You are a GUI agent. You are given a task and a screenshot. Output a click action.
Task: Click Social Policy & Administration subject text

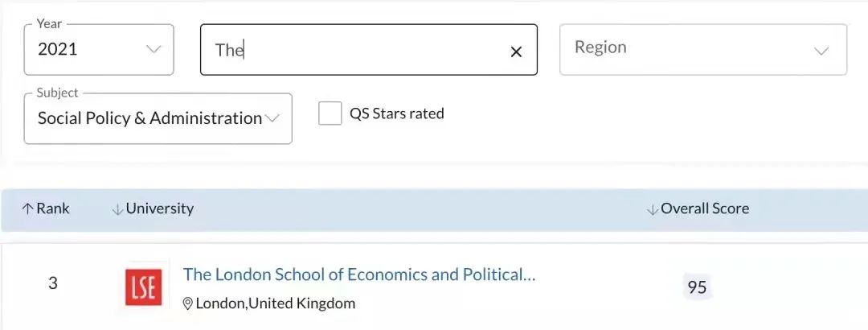149,118
